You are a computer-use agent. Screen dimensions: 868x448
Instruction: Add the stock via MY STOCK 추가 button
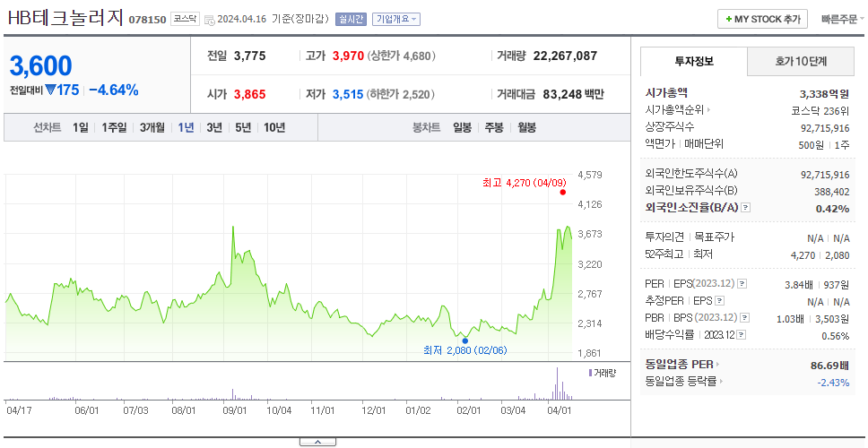(x=763, y=19)
